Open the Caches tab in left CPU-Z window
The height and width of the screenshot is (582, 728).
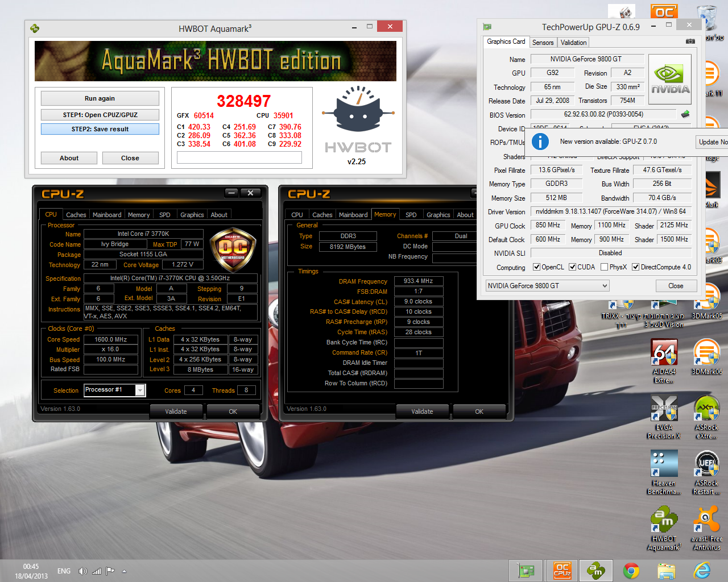(x=76, y=215)
